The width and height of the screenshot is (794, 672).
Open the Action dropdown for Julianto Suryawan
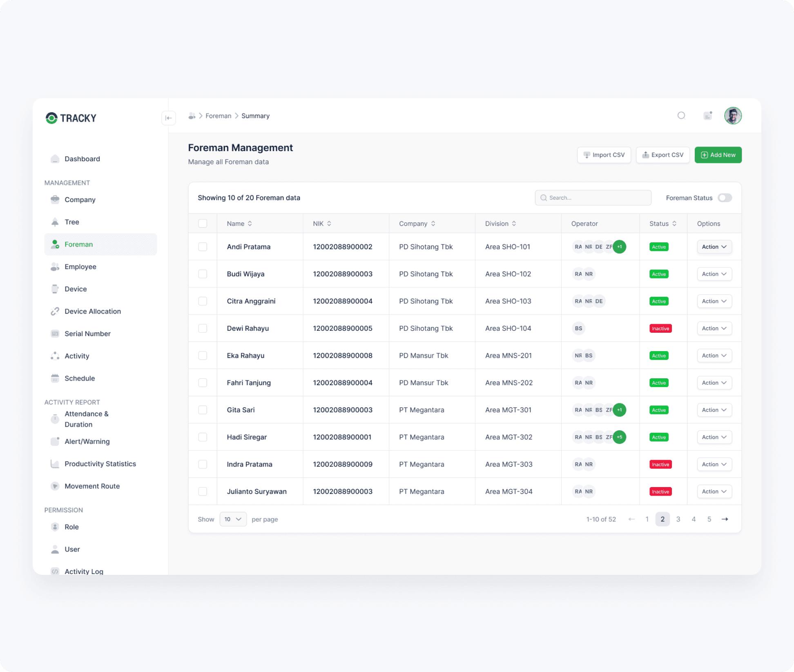tap(714, 492)
